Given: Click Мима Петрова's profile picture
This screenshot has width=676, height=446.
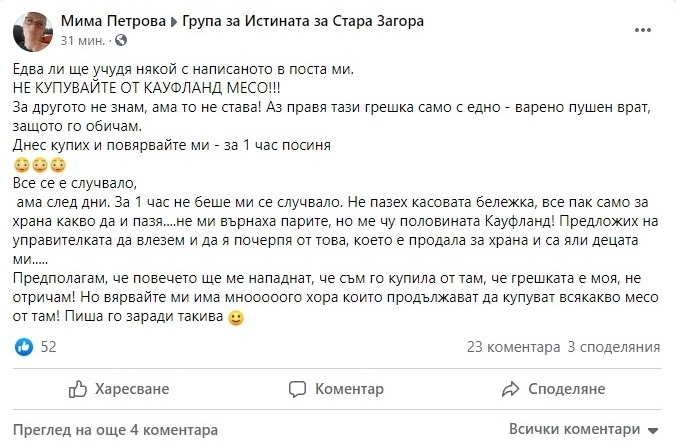Looking at the screenshot, I should [32, 30].
